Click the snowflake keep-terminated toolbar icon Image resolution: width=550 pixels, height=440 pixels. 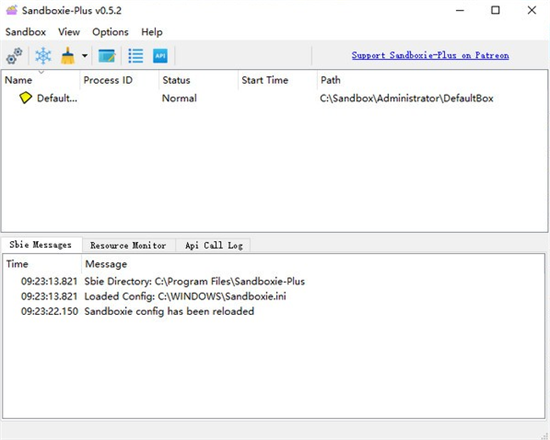(x=43, y=56)
